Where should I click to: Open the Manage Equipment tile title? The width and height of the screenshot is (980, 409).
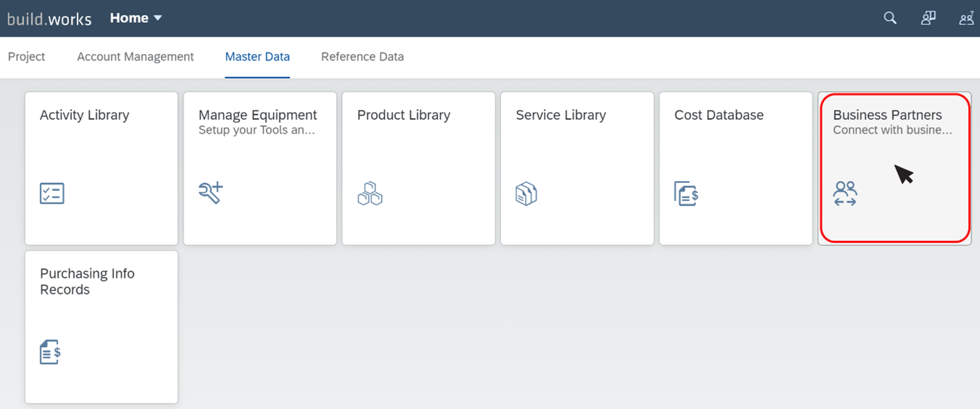258,115
